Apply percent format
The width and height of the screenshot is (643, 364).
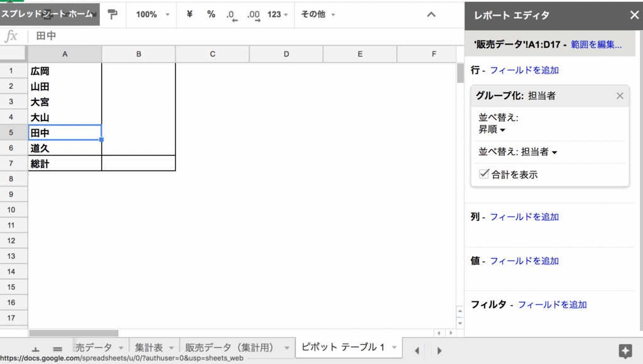click(x=210, y=14)
